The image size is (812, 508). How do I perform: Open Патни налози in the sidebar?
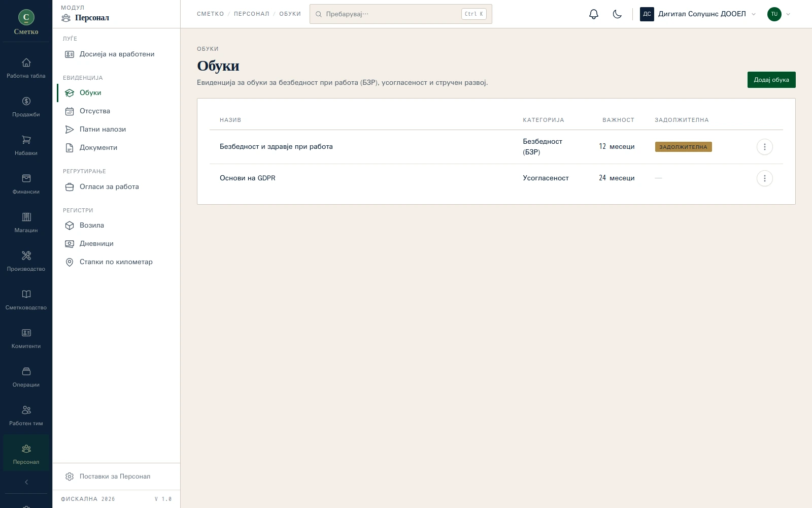116,130
